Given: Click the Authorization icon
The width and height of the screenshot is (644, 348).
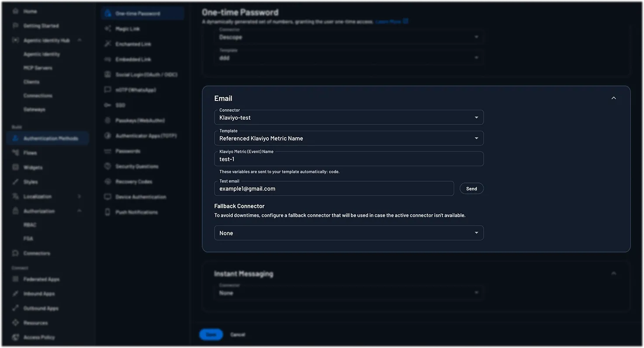Looking at the screenshot, I should click(x=16, y=211).
